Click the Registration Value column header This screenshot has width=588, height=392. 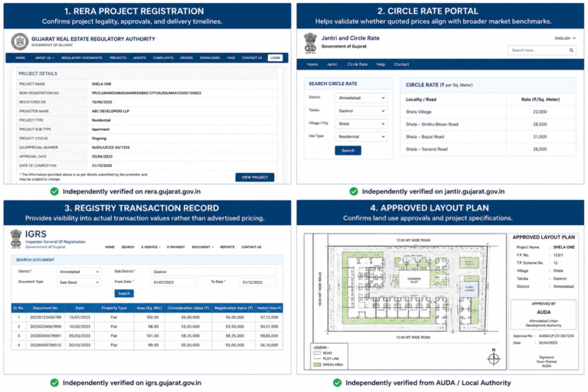pyautogui.click(x=234, y=308)
